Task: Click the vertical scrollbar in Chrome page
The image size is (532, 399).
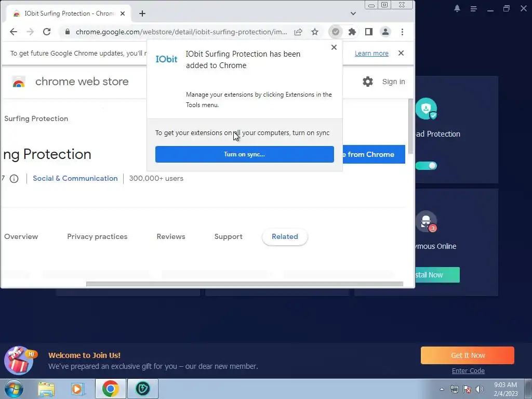Action: pos(410,126)
